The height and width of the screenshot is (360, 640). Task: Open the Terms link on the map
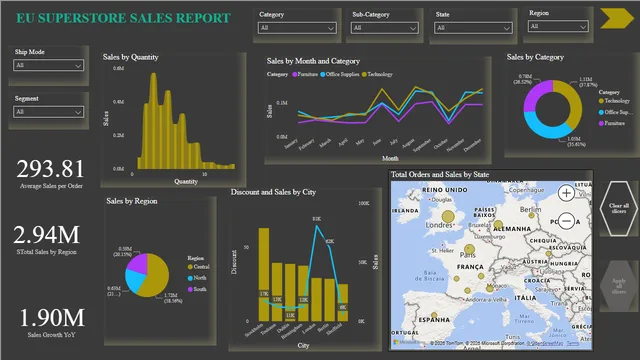pos(573,343)
